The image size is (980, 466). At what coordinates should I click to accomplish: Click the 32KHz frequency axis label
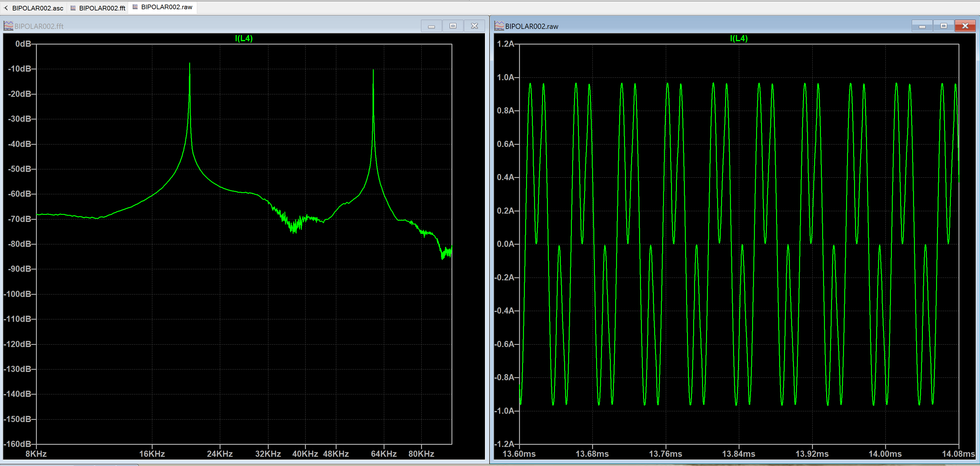[268, 454]
